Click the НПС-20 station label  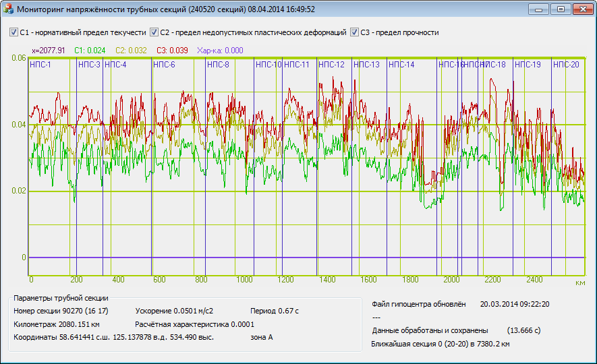(566, 65)
